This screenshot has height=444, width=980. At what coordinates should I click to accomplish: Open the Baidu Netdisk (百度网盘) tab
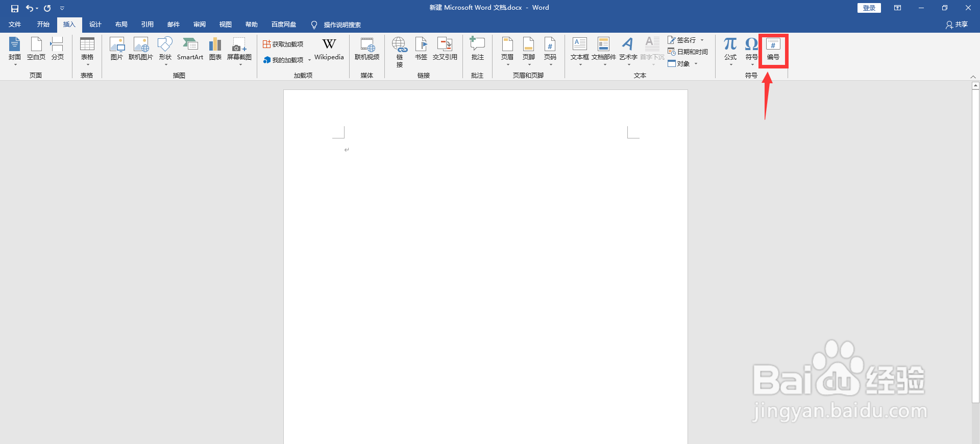pos(284,25)
